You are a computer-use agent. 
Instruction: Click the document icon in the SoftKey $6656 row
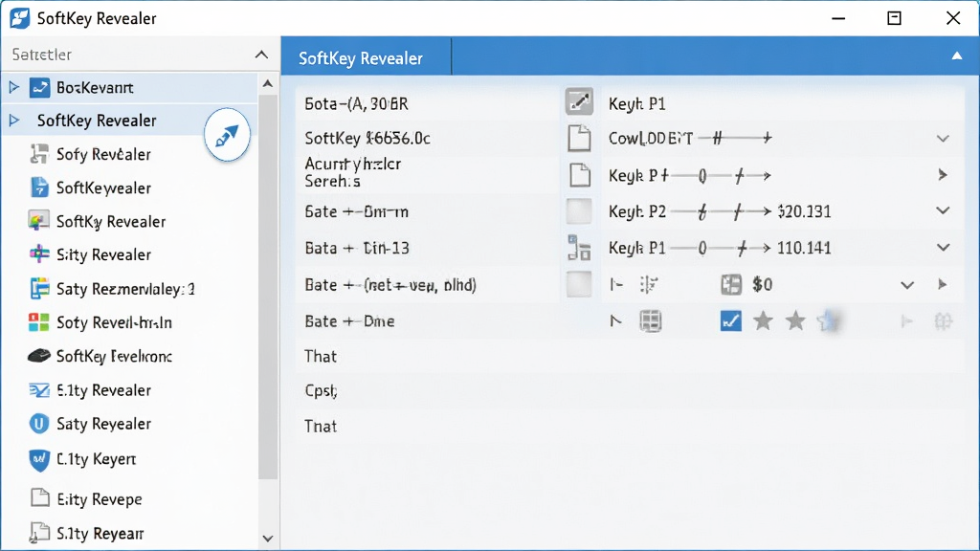point(579,138)
